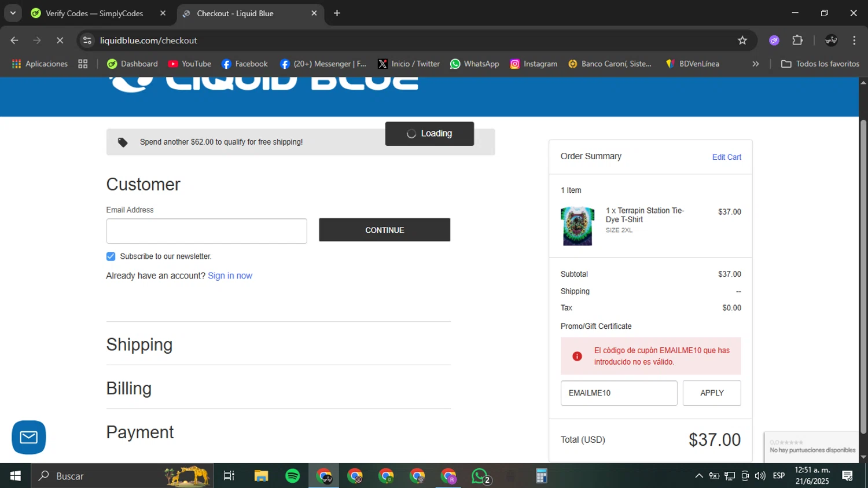This screenshot has height=488, width=868.
Task: Open Calculator from taskbar
Action: (542, 476)
